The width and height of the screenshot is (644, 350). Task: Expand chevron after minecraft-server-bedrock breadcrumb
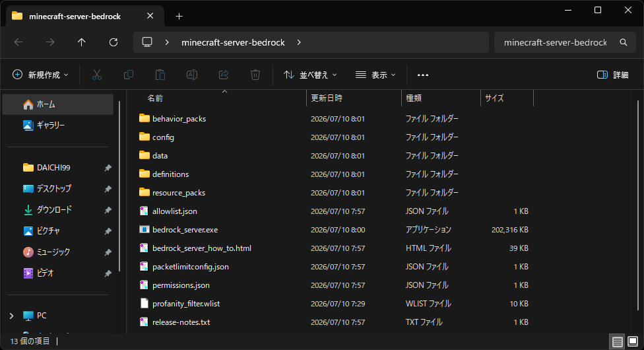[299, 42]
